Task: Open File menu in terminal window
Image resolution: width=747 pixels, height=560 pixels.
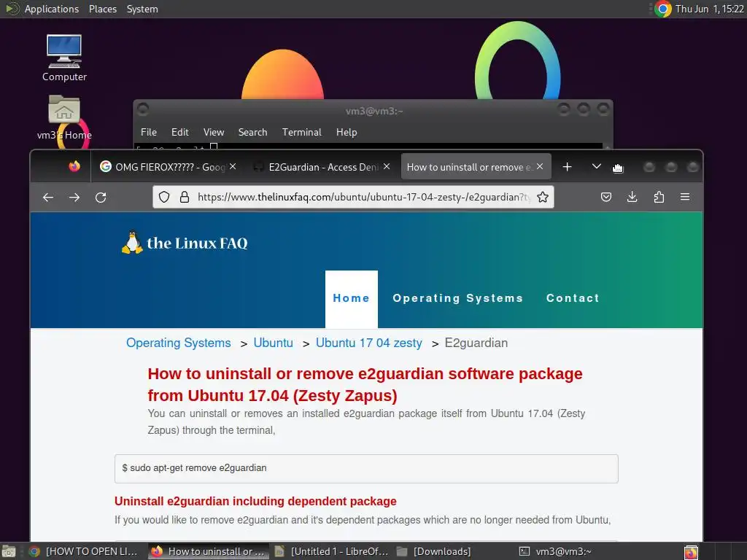Action: pyautogui.click(x=149, y=133)
